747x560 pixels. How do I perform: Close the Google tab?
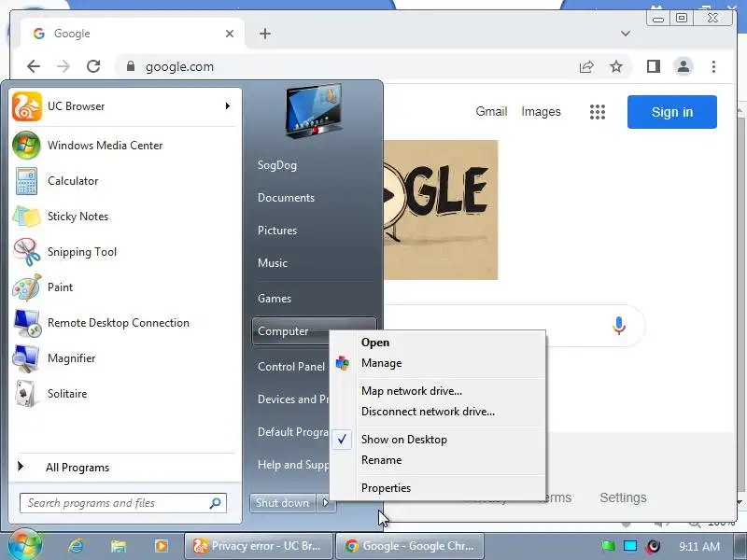[x=230, y=34]
